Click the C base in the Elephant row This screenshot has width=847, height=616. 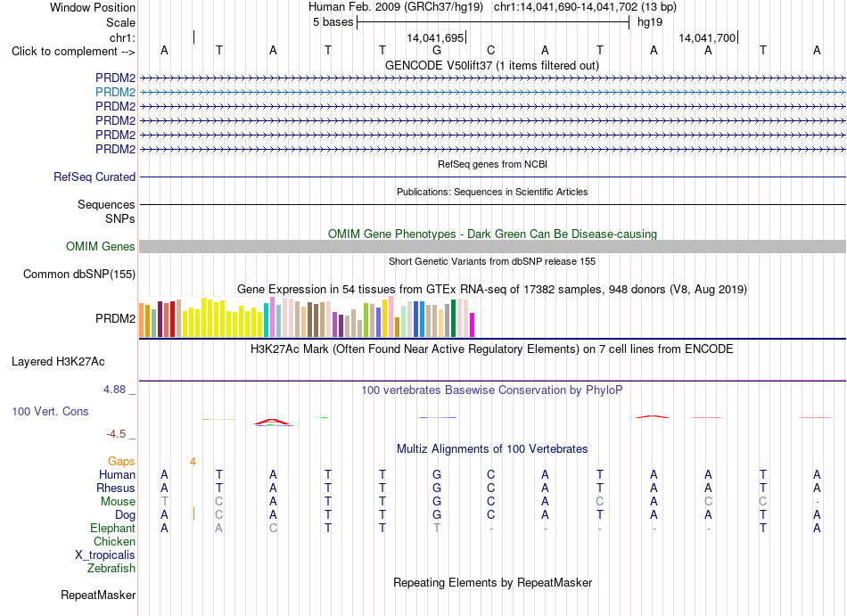274,528
